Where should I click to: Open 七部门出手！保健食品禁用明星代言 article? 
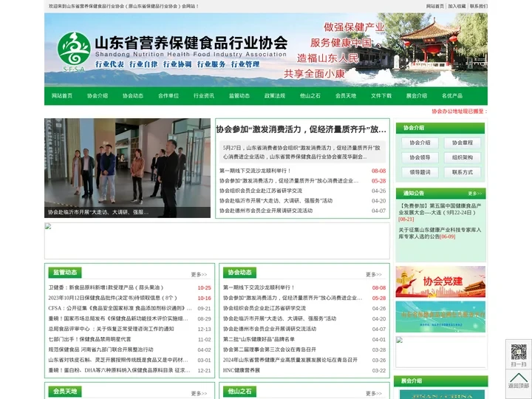[x=89, y=339]
